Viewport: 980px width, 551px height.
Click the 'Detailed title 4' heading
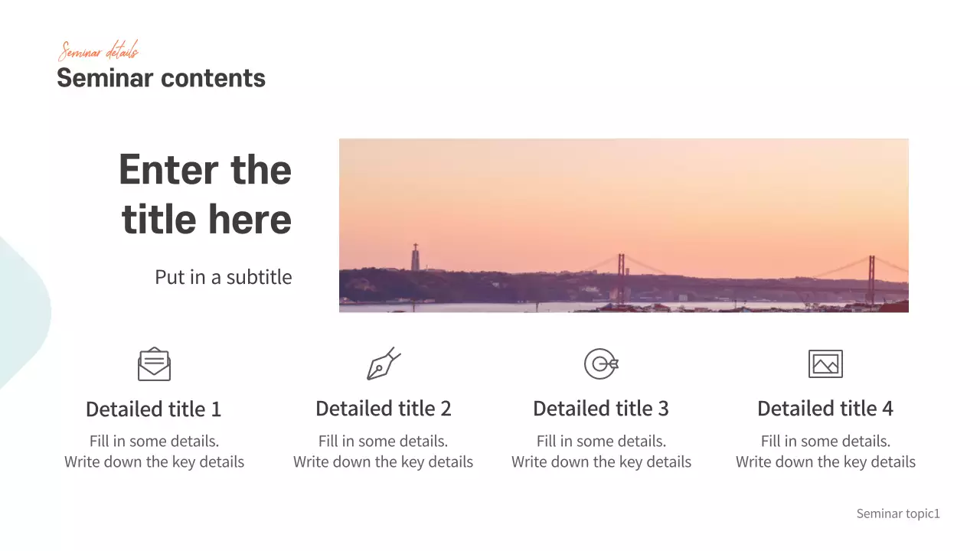tap(825, 409)
